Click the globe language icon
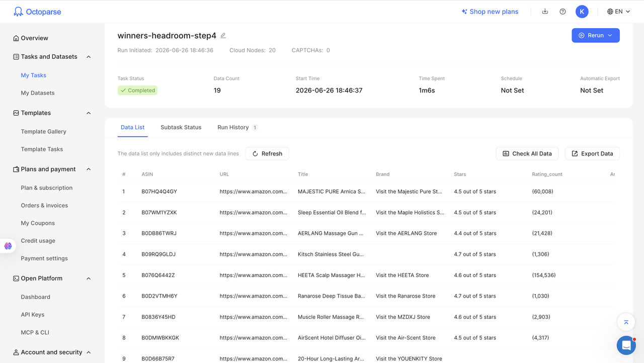The width and height of the screenshot is (644, 363). [610, 12]
